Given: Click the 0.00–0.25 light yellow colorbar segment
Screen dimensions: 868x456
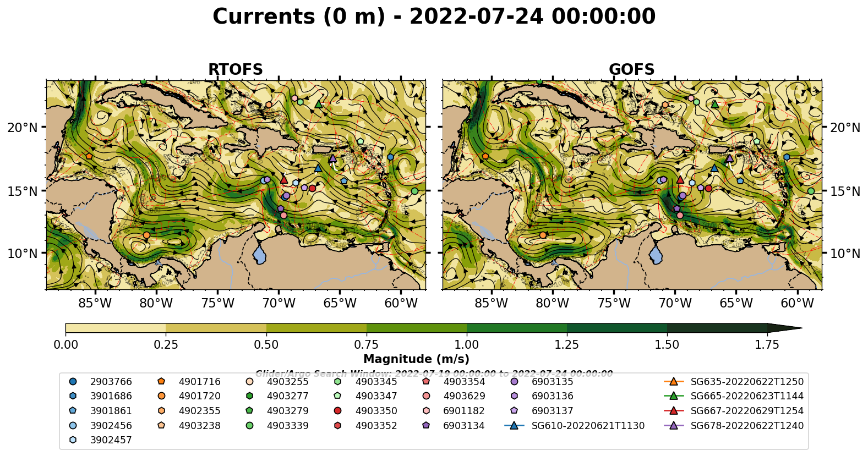Looking at the screenshot, I should 116,328.
